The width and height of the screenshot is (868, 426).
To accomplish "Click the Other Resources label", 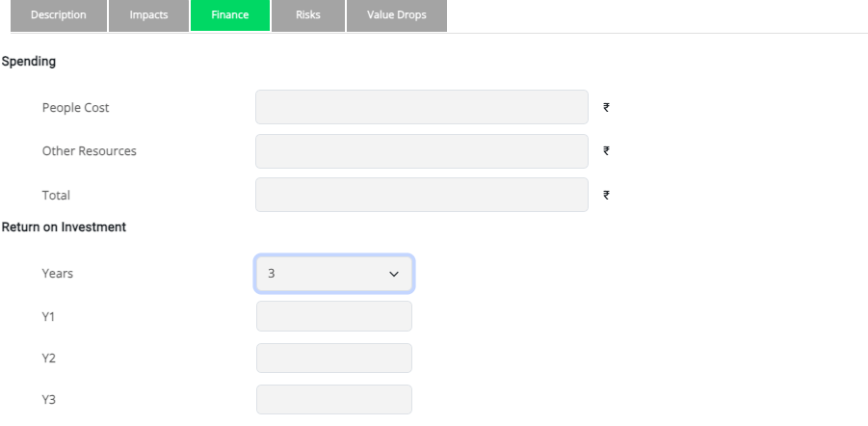I will click(89, 151).
